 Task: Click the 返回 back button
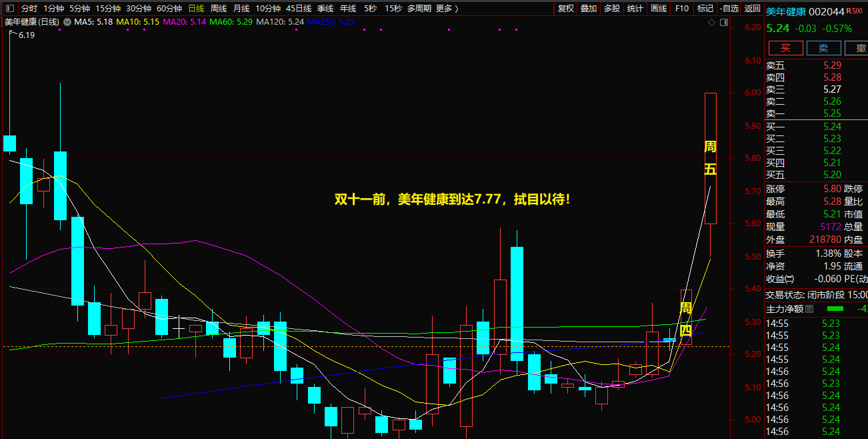point(752,9)
